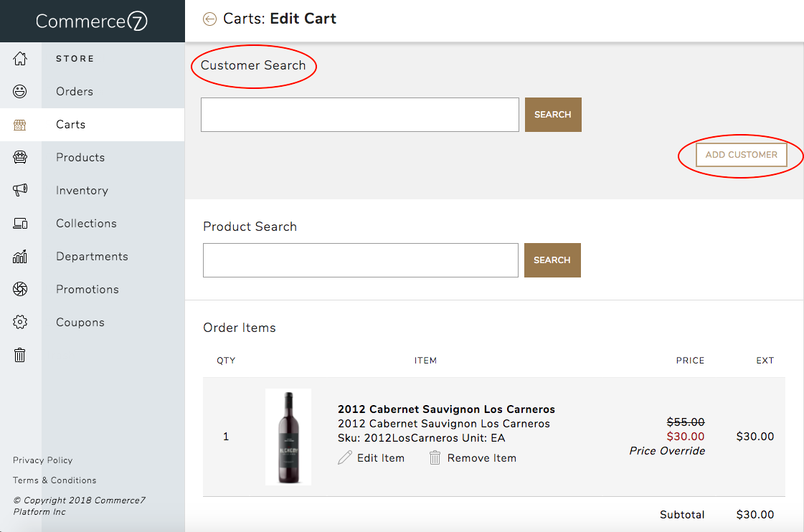Open Orders in Store menu
This screenshot has height=532, width=804.
tap(75, 91)
